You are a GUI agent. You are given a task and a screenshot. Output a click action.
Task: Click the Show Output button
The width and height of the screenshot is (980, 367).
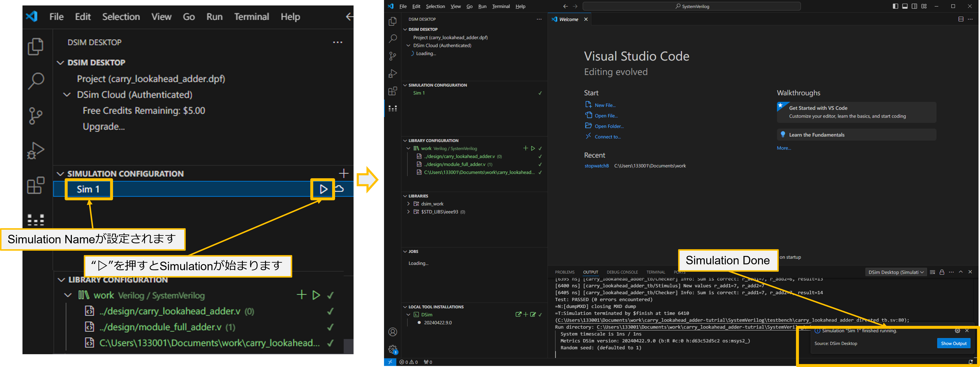954,343
